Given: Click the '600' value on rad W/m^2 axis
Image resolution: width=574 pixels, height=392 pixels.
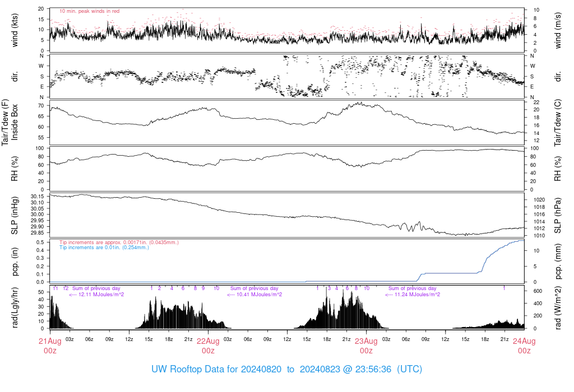Looking at the screenshot, I should click(538, 291).
